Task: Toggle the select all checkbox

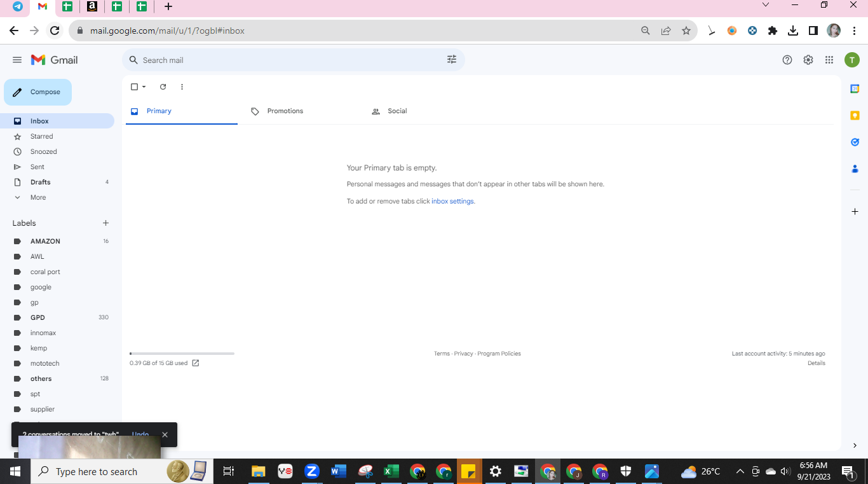Action: (134, 87)
